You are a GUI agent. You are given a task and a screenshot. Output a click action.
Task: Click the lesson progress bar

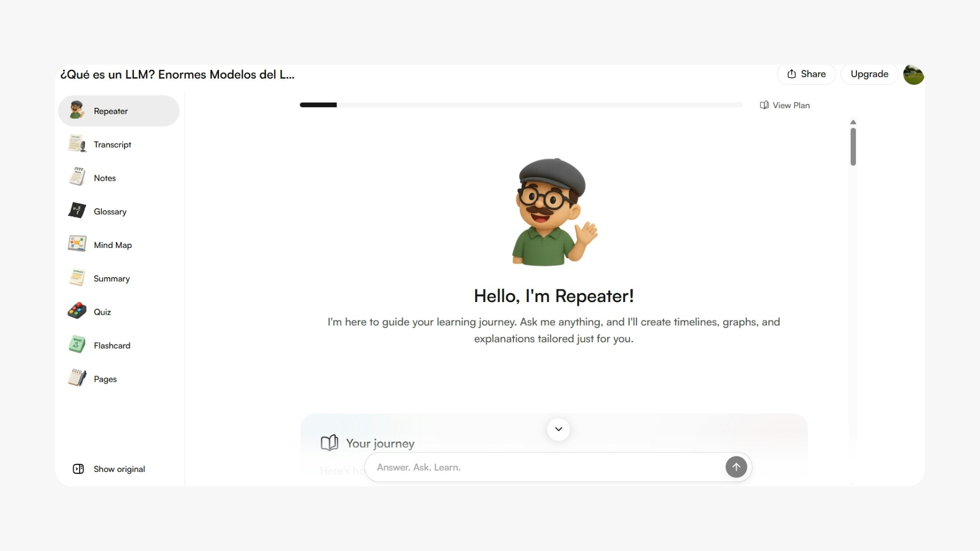[521, 105]
